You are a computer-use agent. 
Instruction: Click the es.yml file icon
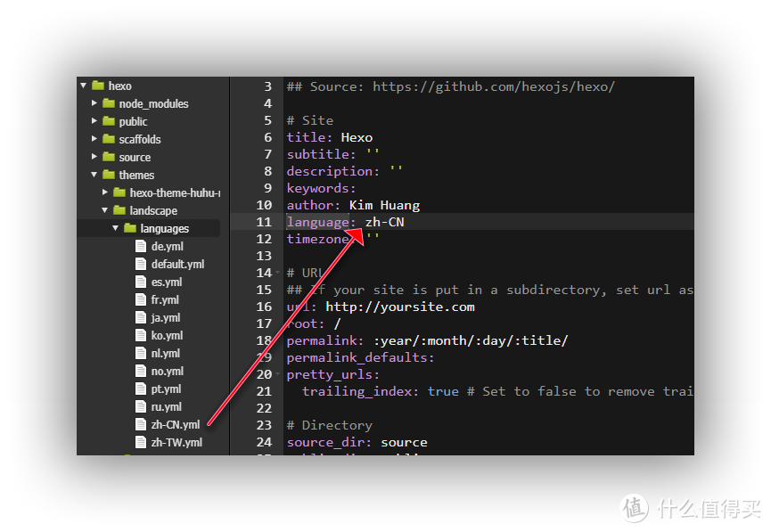(x=141, y=282)
